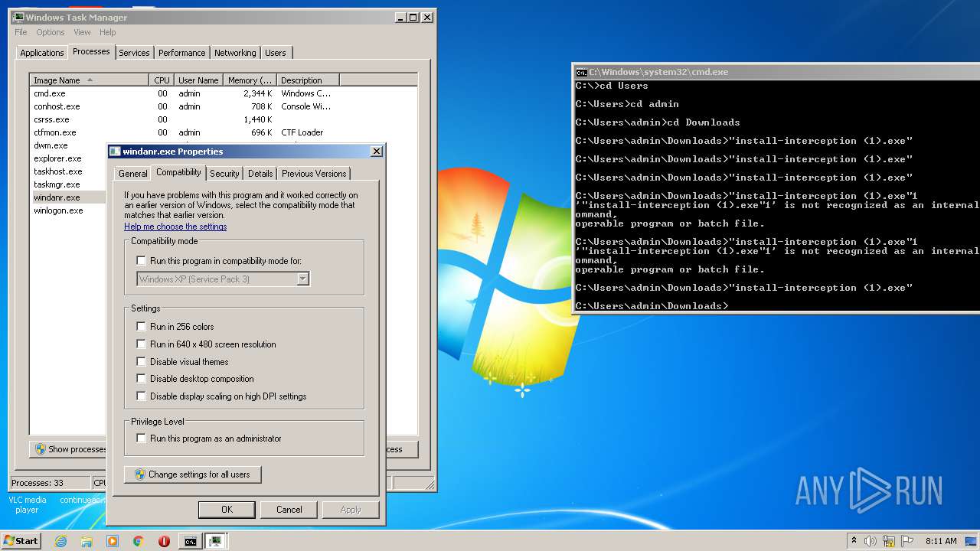
Task: Toggle Disable visual themes checkbox
Action: 141,362
